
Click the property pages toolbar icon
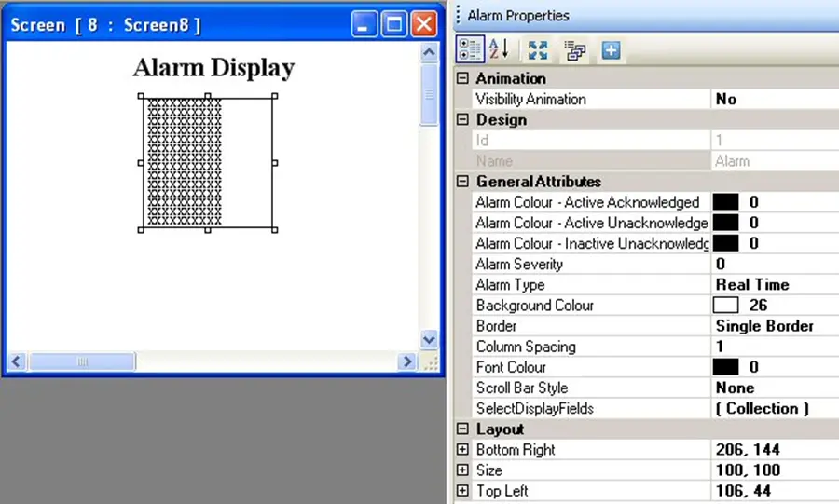[575, 51]
